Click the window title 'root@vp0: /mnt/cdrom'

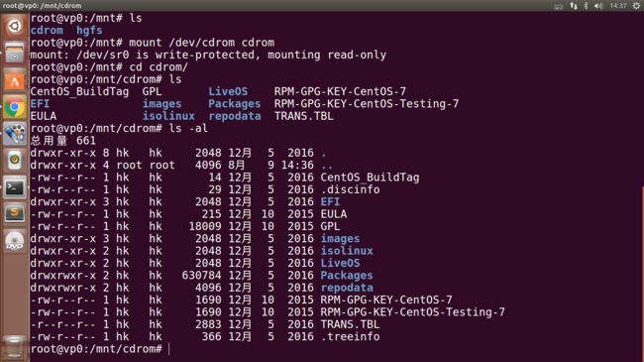click(42, 6)
